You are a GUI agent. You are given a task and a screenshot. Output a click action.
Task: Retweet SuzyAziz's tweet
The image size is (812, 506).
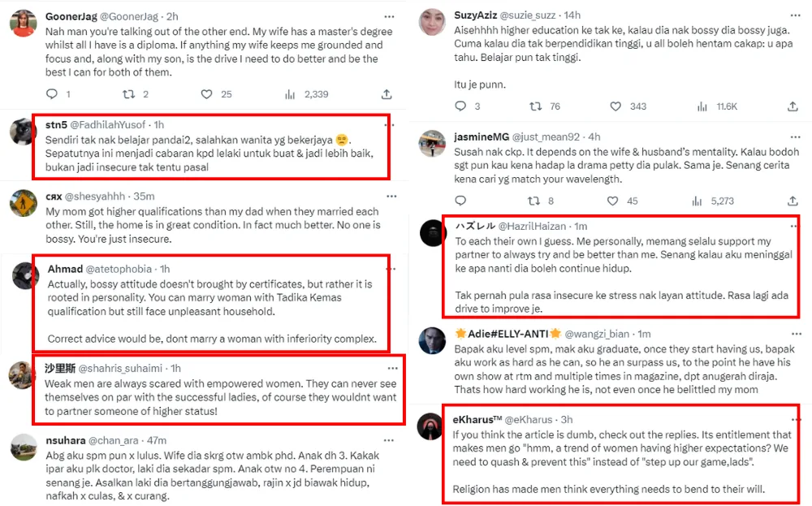pyautogui.click(x=535, y=106)
